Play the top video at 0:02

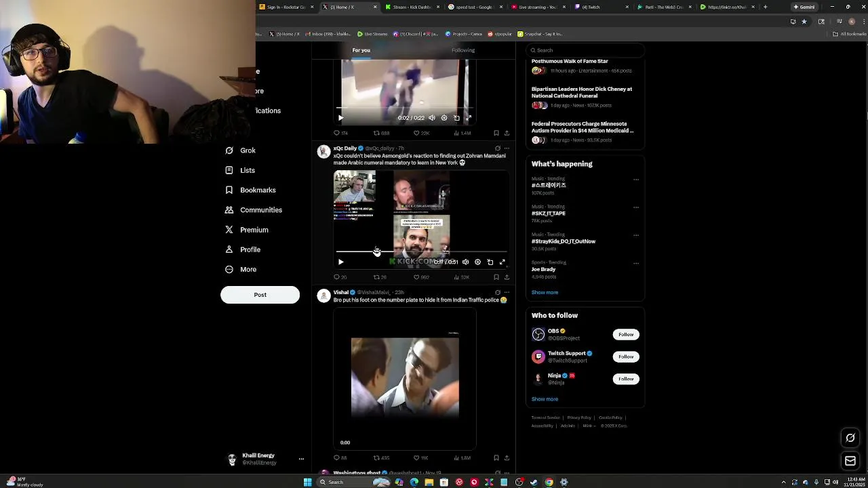(341, 118)
